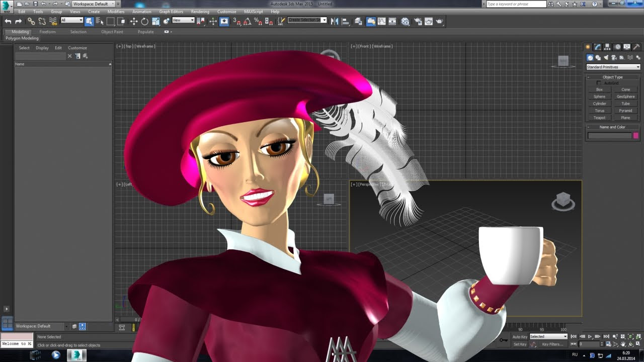Collapse the Name and Color rollout
The height and width of the screenshot is (362, 644).
click(612, 127)
